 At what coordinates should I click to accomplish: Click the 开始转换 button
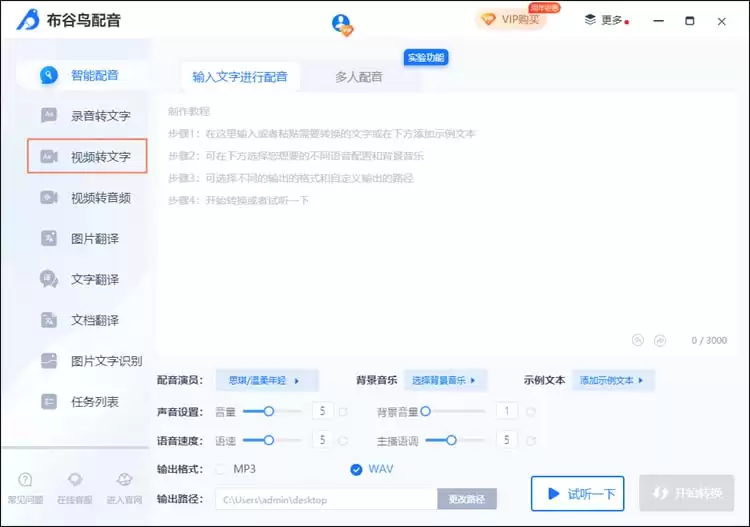(x=686, y=493)
